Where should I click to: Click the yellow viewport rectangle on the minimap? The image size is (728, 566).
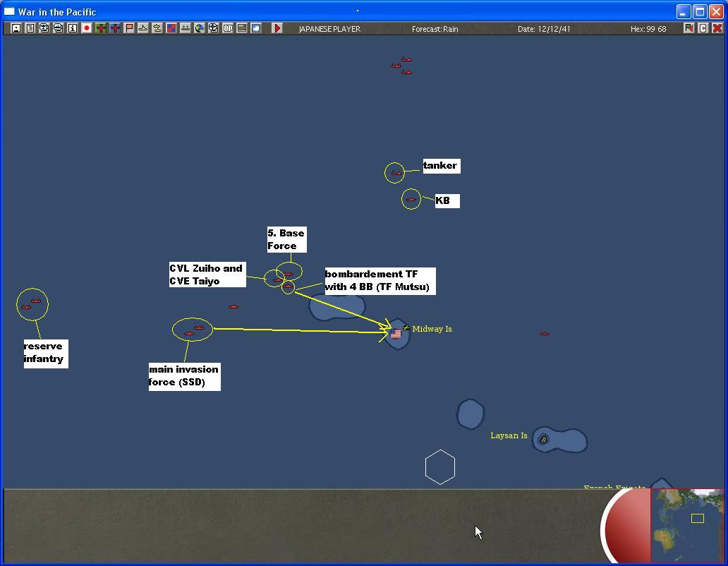click(x=698, y=518)
